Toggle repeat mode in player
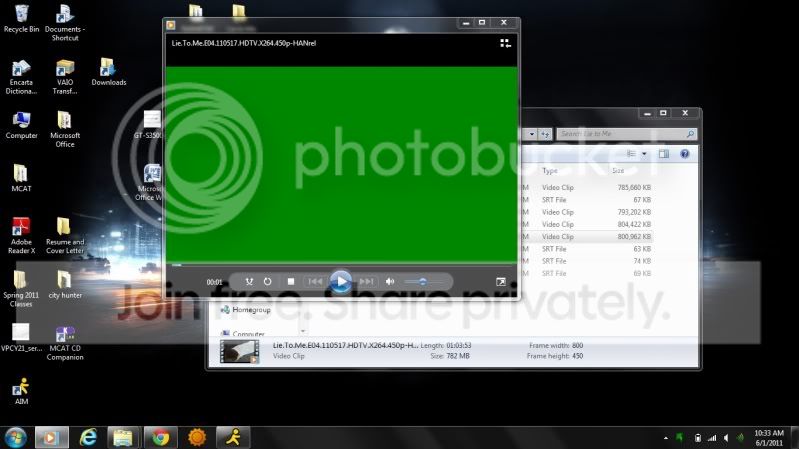The height and width of the screenshot is (449, 799). click(268, 281)
